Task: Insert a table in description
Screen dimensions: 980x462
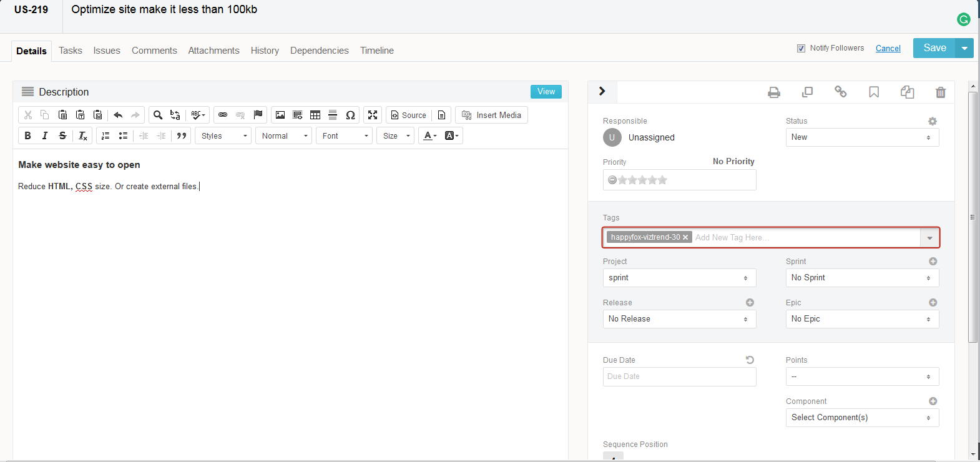Action: pos(315,115)
